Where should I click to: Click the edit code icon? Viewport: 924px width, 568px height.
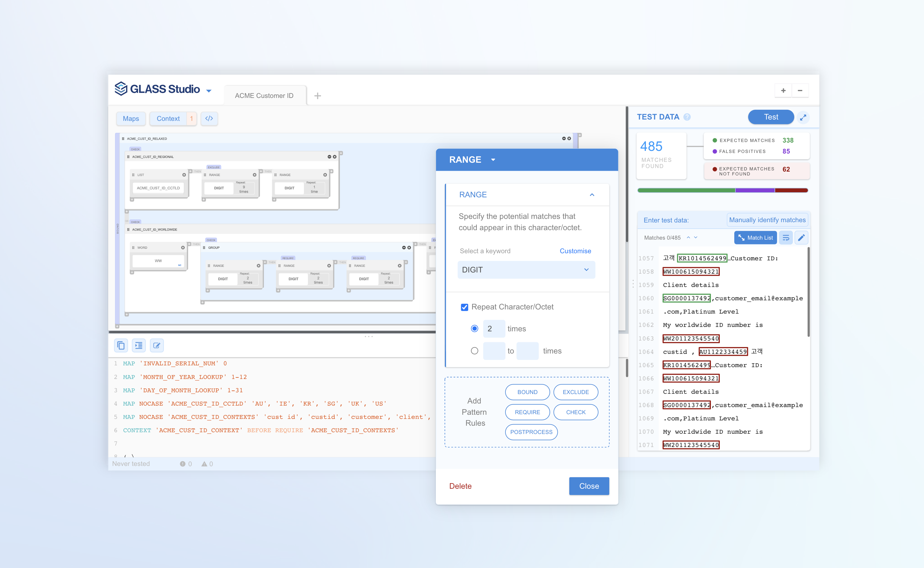(157, 345)
